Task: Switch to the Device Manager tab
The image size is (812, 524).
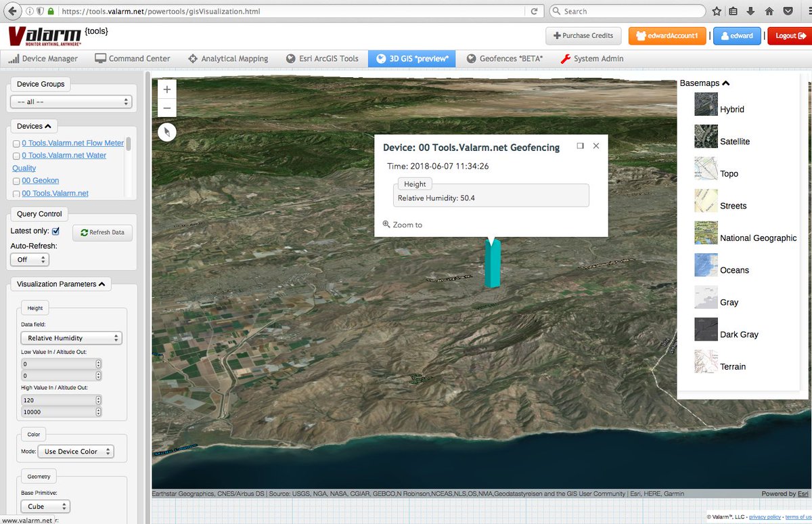Action: pos(43,59)
